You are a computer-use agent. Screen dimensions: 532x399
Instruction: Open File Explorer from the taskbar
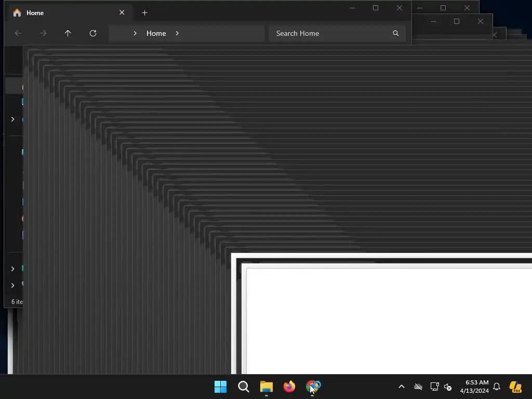[267, 387]
